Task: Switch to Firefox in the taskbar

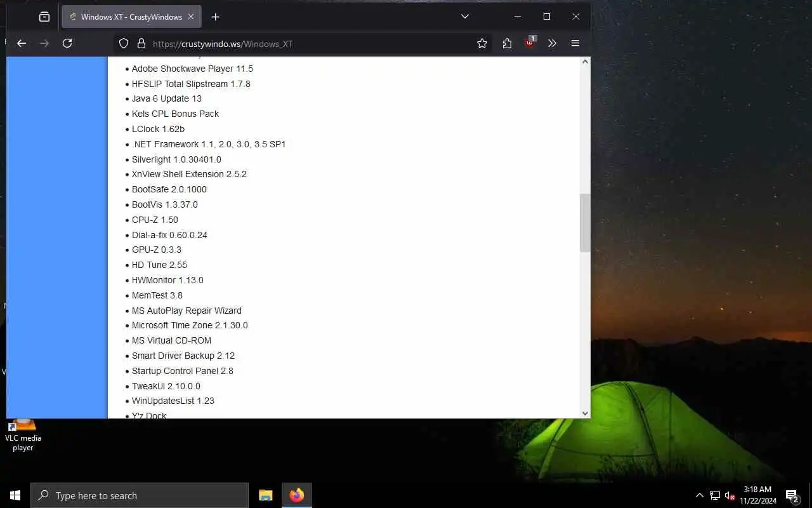Action: 297,495
